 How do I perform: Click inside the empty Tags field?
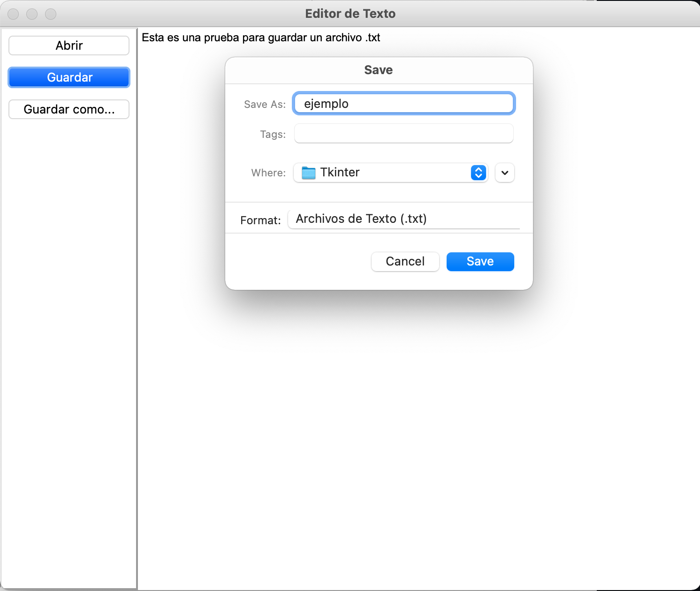[x=403, y=133]
